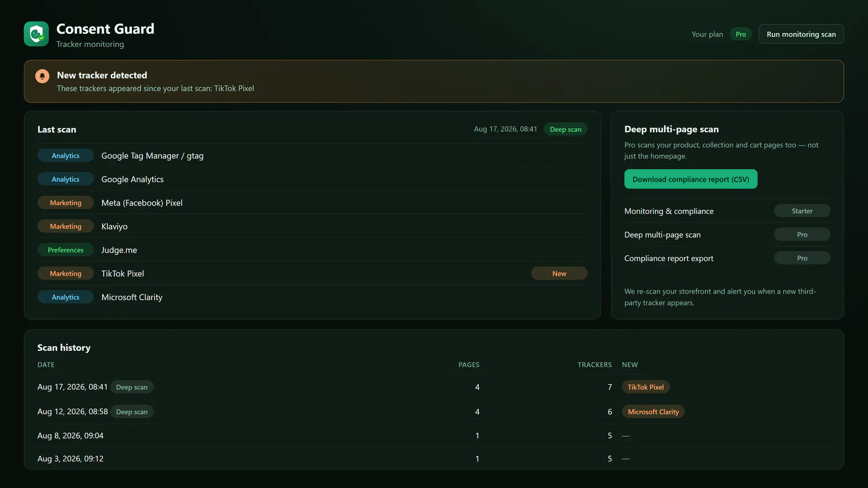The height and width of the screenshot is (488, 868).
Task: Click the "Monitoring & compliance" feature label
Action: coord(669,211)
